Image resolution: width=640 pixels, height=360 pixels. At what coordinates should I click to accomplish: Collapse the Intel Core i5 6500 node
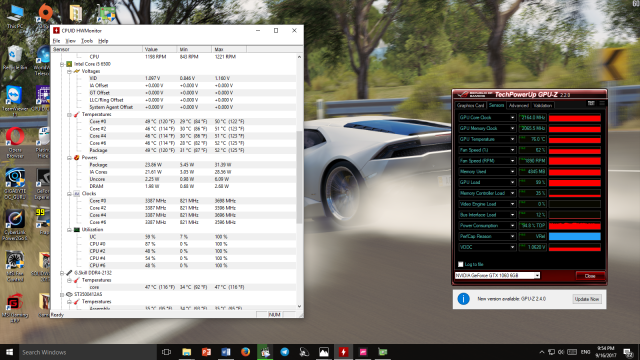tap(62, 64)
